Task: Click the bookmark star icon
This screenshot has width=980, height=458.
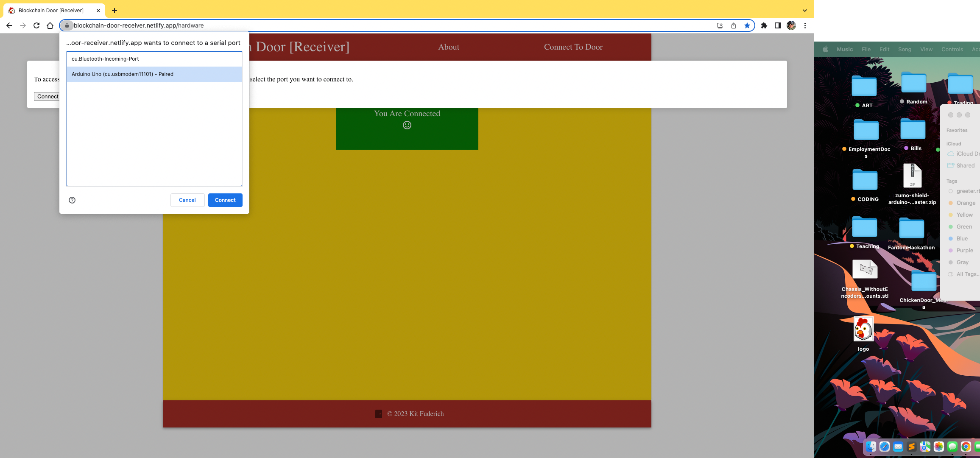Action: [747, 25]
